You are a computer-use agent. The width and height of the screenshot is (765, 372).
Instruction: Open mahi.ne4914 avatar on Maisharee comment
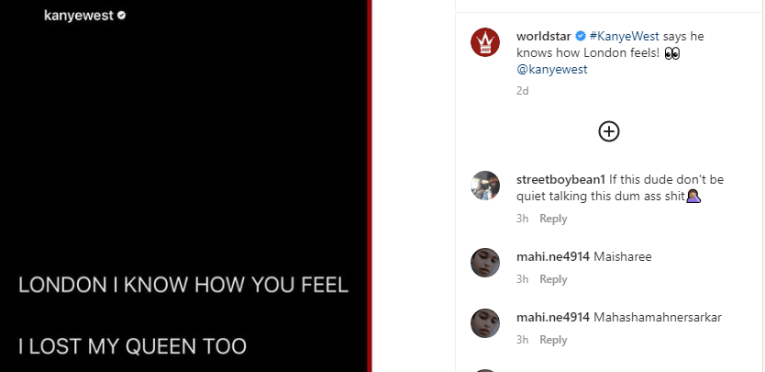(485, 263)
